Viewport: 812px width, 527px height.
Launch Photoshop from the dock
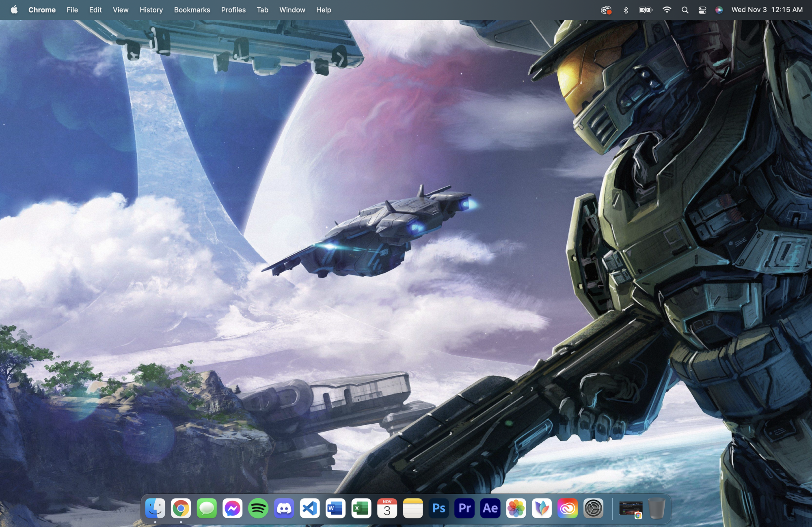point(439,508)
